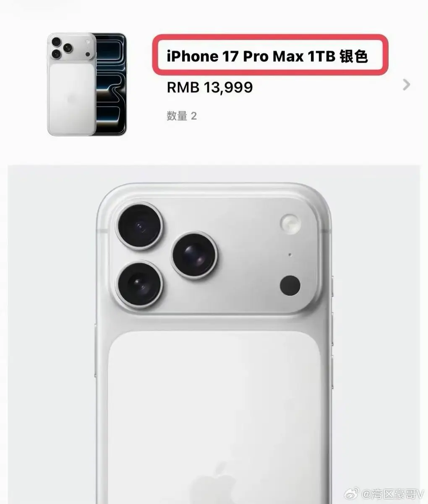This screenshot has width=428, height=504.
Task: Click the black LiDAR sensor circle
Action: click(x=290, y=286)
